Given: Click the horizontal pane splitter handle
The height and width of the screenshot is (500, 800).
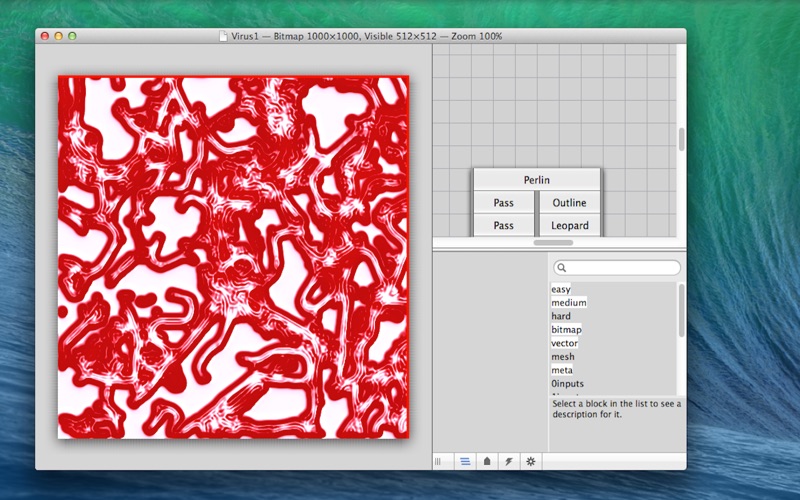Looking at the screenshot, I should coord(553,242).
